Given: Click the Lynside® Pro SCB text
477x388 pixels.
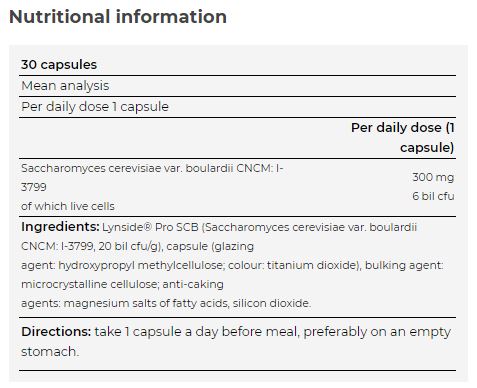Looking at the screenshot, I should [150, 227].
